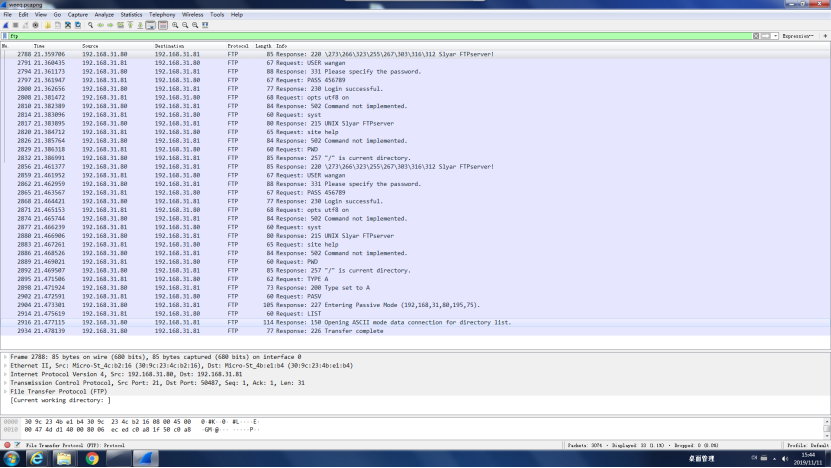Zoom out main window text
This screenshot has height=468, width=831.
coord(185,25)
